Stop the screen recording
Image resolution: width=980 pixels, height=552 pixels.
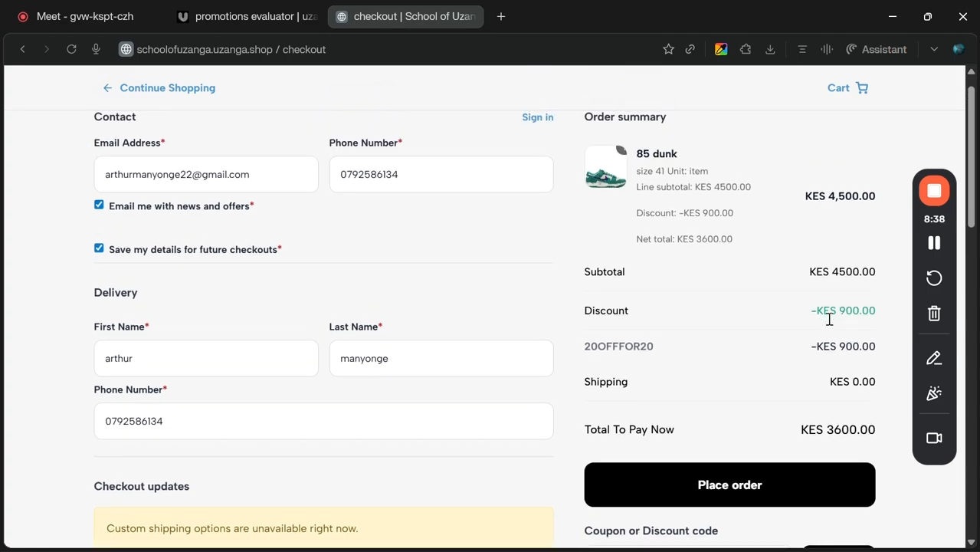click(934, 191)
